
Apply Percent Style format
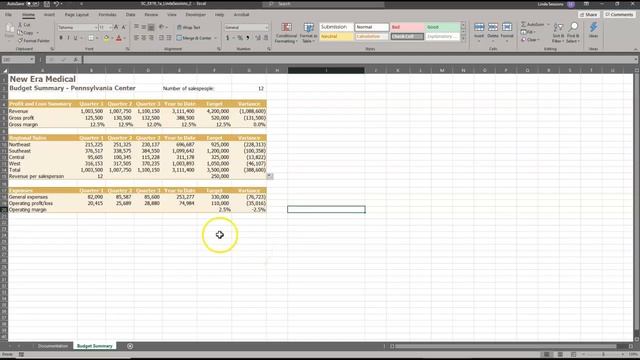[x=240, y=38]
